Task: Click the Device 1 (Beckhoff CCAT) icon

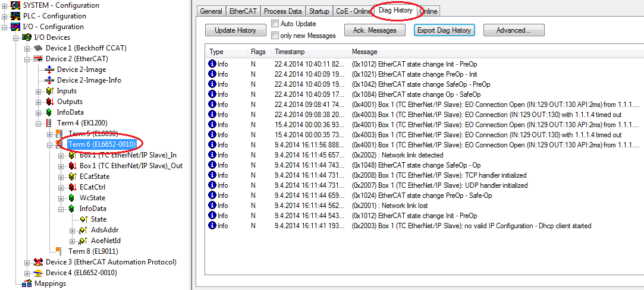Action: tap(38, 48)
